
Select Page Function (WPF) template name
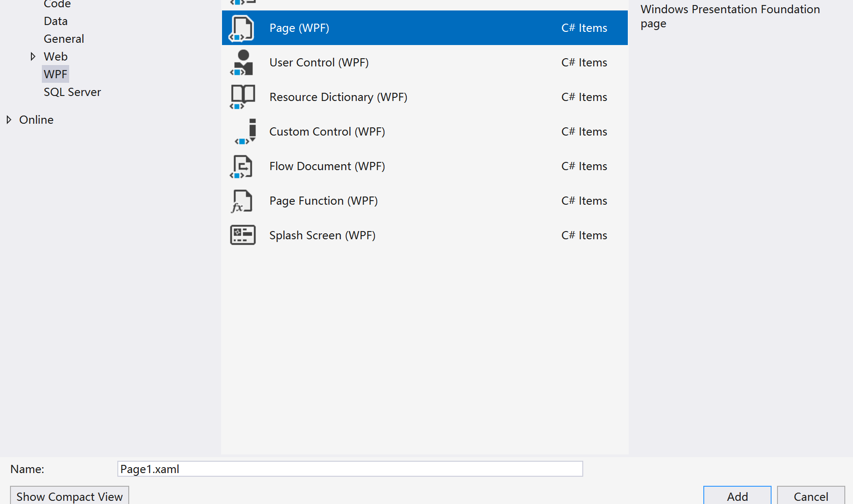pyautogui.click(x=323, y=201)
